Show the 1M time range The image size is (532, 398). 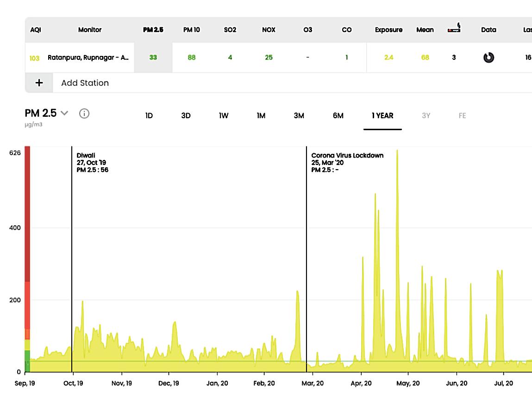point(261,116)
